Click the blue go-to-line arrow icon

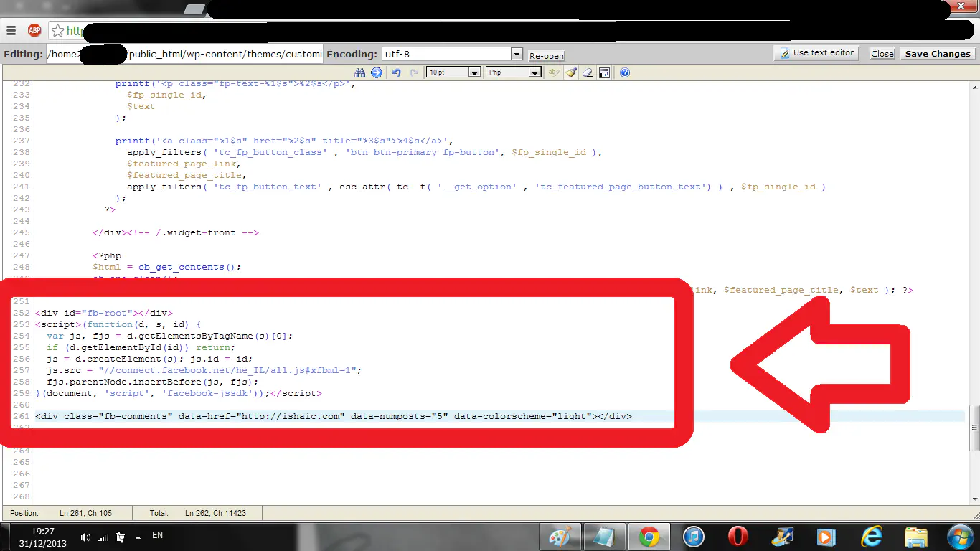(376, 72)
